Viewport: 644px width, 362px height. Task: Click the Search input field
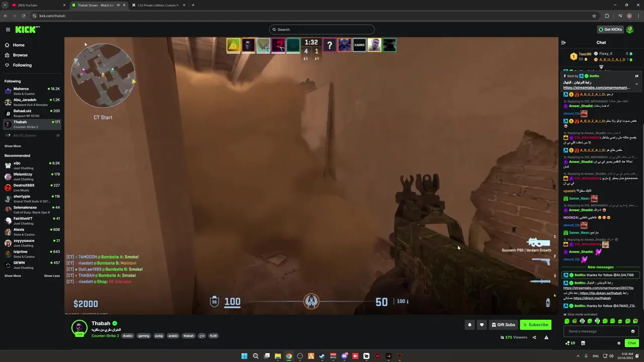[322, 30]
